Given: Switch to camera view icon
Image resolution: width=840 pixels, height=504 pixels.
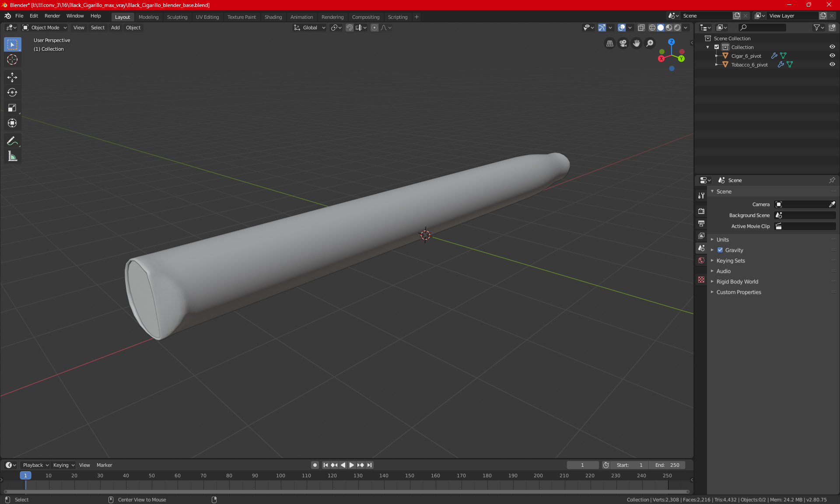Looking at the screenshot, I should pos(623,43).
